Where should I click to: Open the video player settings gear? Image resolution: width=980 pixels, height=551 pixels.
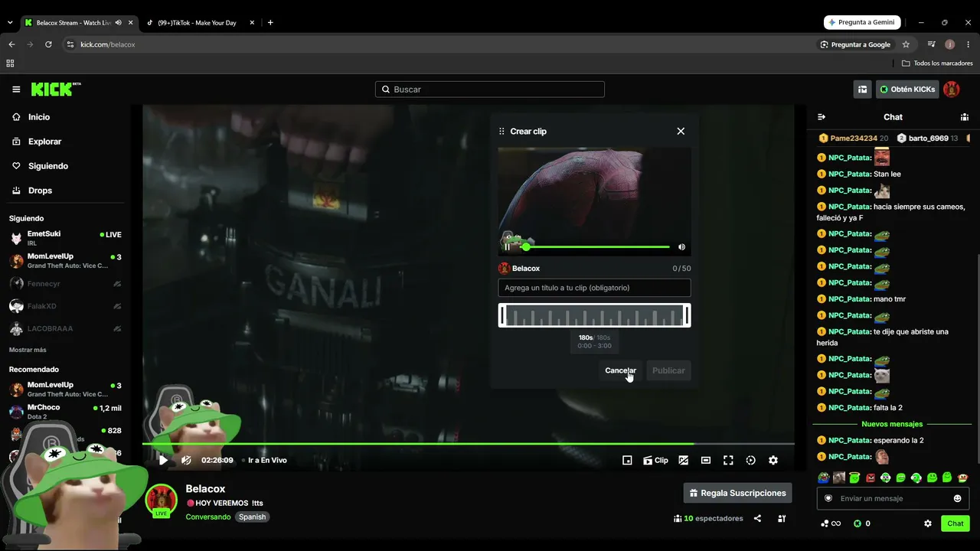point(773,460)
